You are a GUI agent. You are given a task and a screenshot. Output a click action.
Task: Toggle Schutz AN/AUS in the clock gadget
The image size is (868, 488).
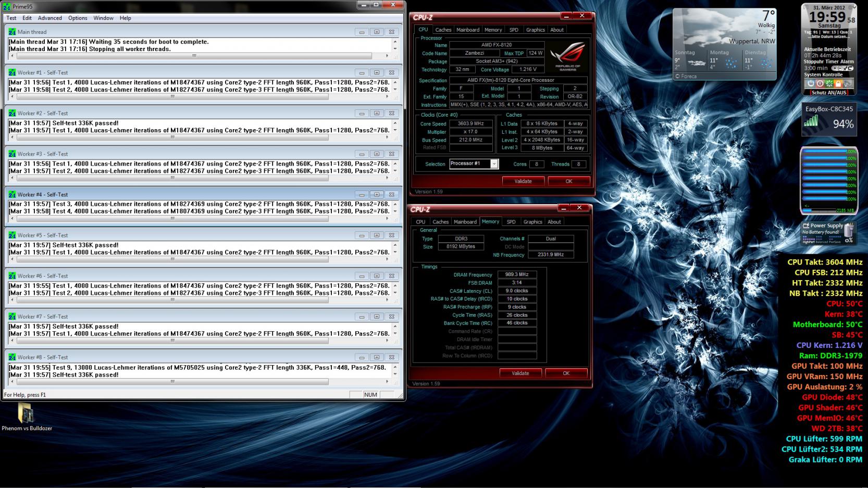828,93
